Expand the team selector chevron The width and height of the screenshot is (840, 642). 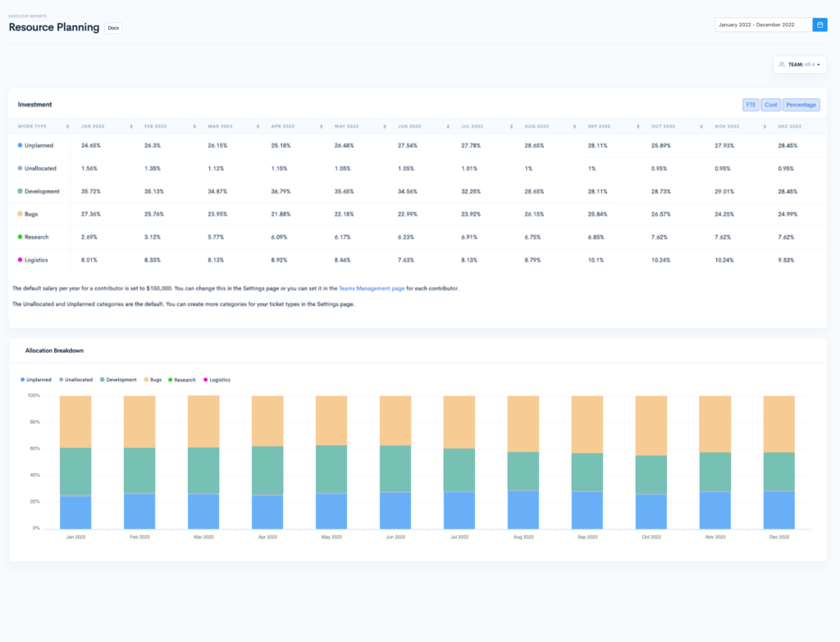click(817, 64)
